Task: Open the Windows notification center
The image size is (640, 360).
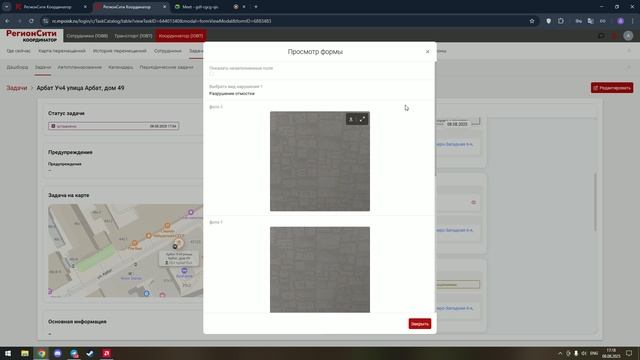Action: [x=629, y=353]
